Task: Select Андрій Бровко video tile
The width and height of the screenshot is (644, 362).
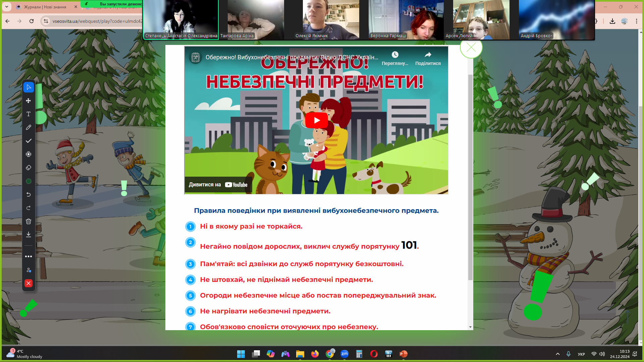Action: [x=556, y=20]
